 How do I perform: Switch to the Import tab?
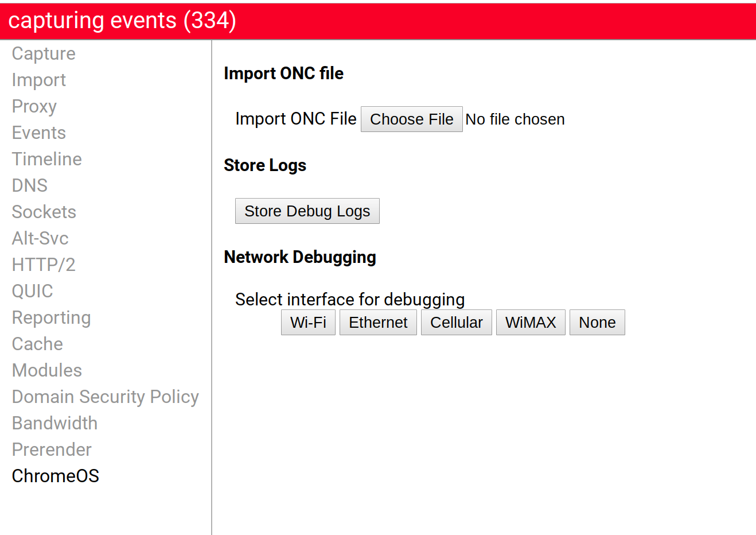[x=39, y=80]
